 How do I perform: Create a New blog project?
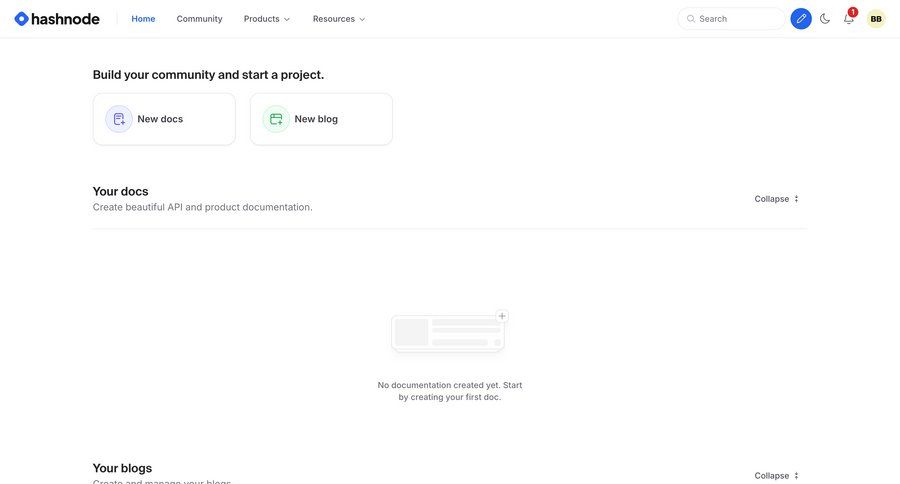point(321,119)
